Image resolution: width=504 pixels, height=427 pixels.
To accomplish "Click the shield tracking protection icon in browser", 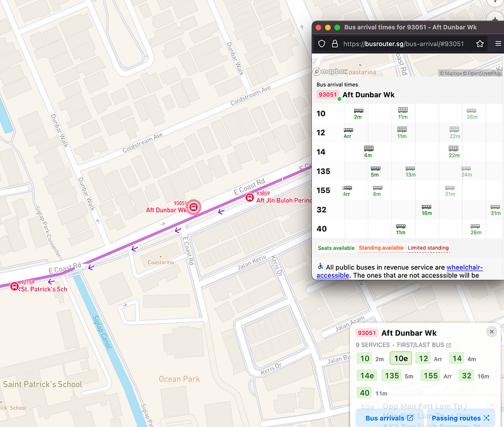I will (x=321, y=44).
